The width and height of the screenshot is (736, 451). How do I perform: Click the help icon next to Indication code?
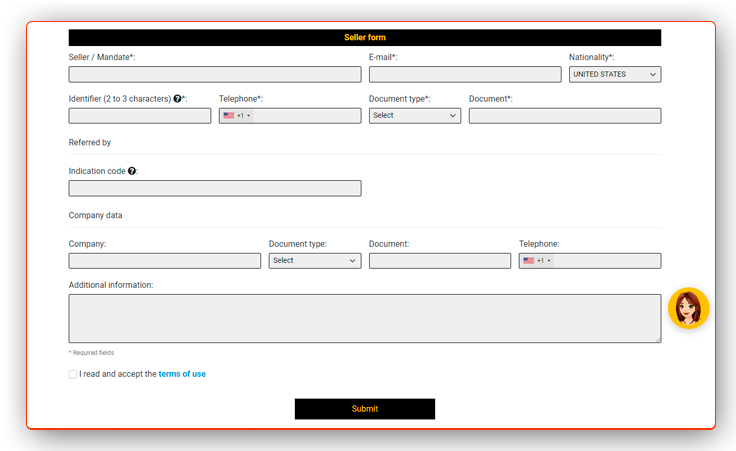(x=132, y=171)
